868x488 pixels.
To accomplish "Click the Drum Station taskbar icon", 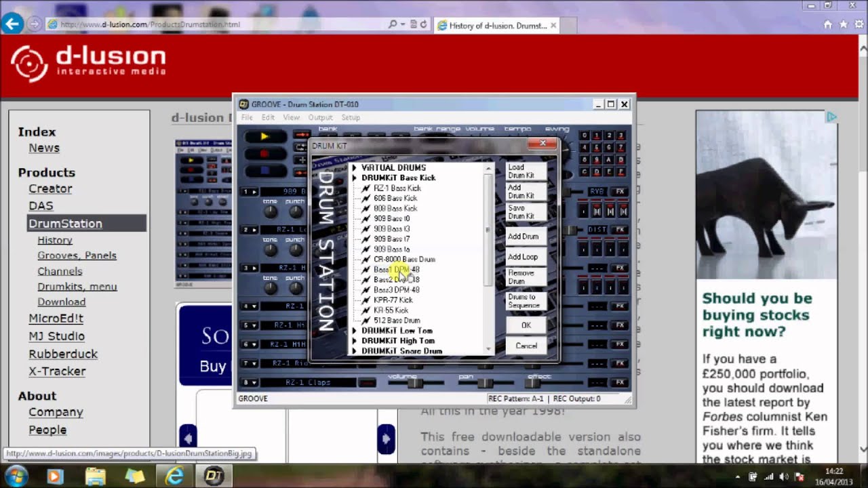I will 214,476.
